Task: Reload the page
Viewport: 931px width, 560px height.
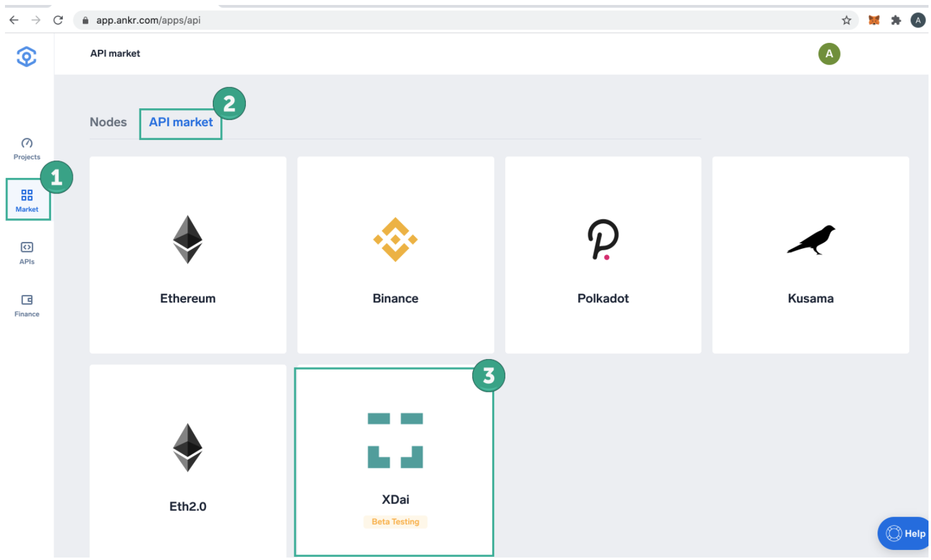Action: [58, 20]
